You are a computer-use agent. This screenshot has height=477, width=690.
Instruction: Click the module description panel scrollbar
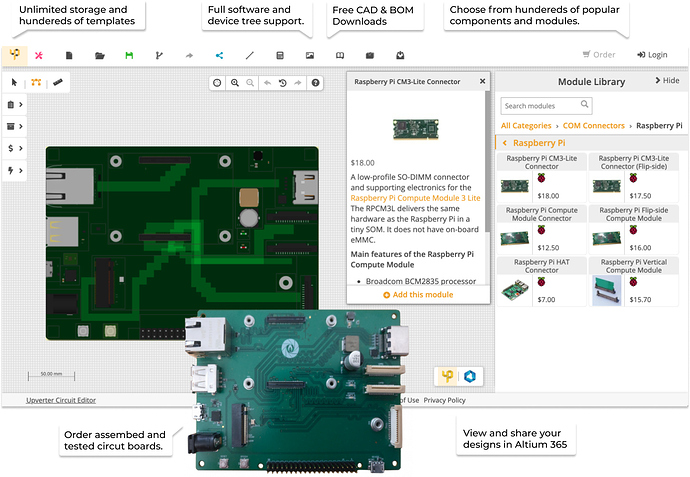click(488, 161)
